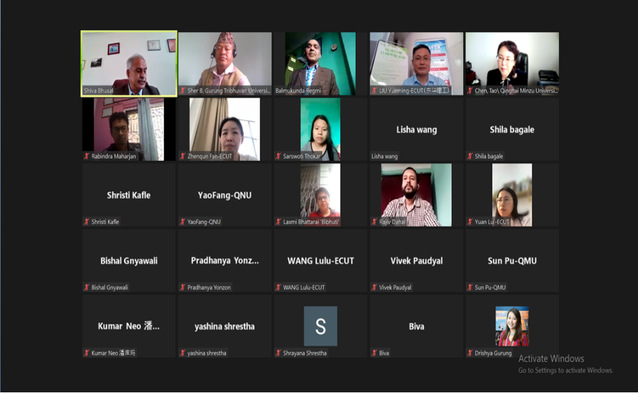Click Activate Windows settings watermark text

[566, 364]
